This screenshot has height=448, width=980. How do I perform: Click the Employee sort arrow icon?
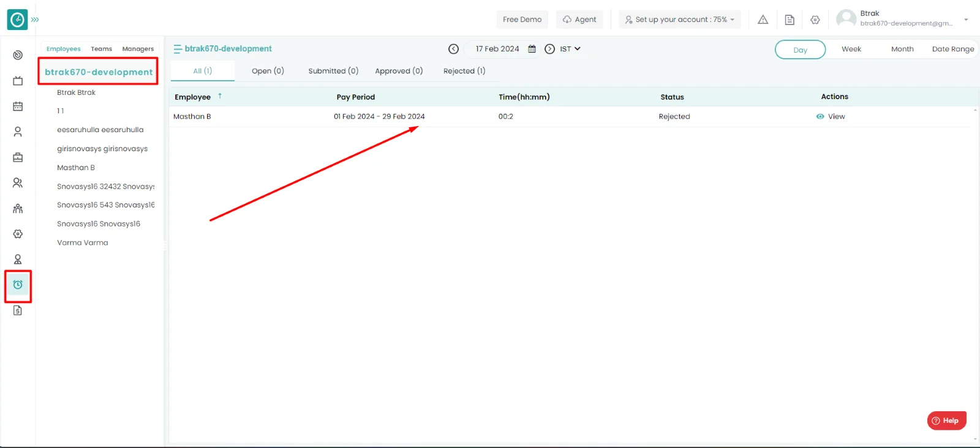click(x=220, y=96)
